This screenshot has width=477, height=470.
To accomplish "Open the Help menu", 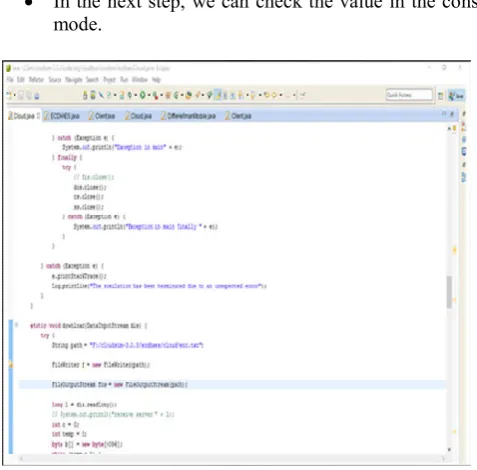I will [156, 80].
